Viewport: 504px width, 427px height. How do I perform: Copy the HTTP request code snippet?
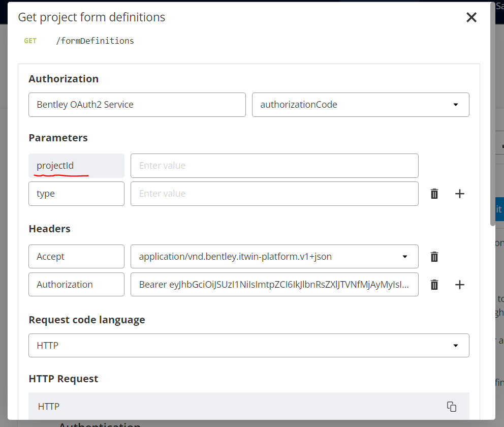tap(452, 406)
